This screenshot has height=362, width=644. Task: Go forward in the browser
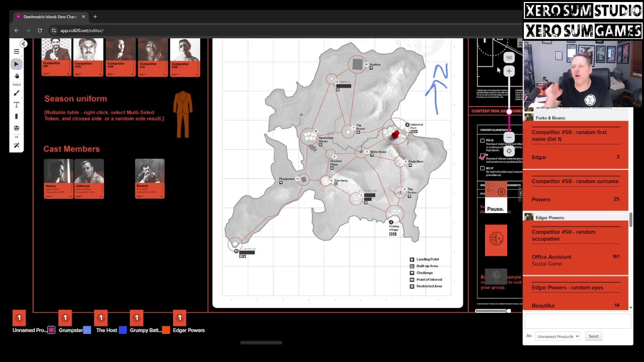click(x=28, y=30)
